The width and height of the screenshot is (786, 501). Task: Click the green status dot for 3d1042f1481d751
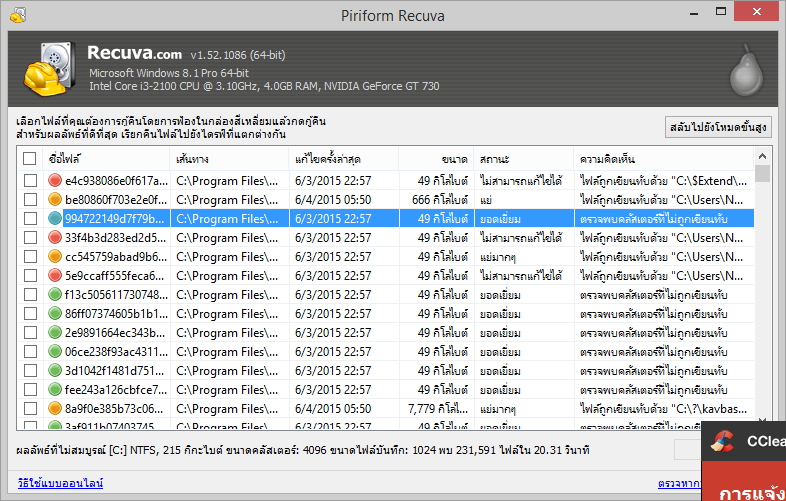click(55, 371)
